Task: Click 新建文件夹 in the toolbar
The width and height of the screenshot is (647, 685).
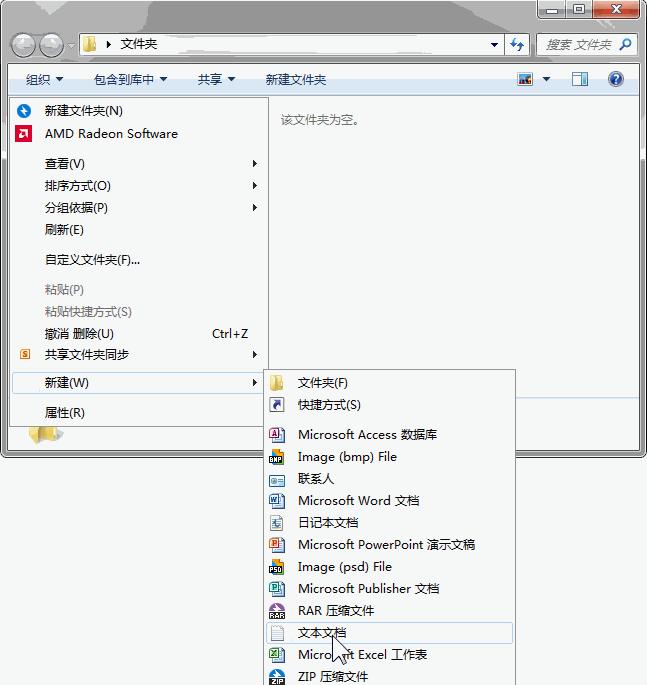Action: pos(296,80)
